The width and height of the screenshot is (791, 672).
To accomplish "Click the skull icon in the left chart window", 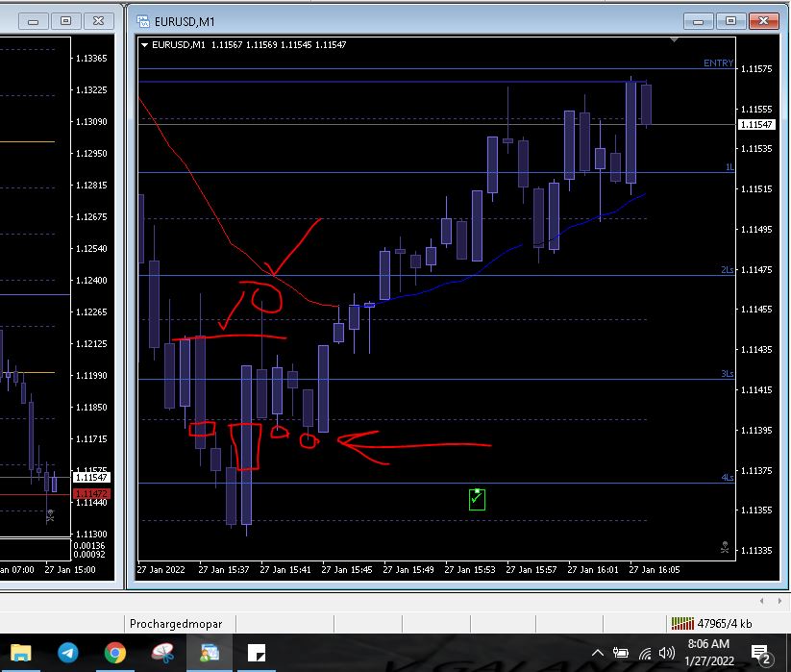I will point(50,515).
